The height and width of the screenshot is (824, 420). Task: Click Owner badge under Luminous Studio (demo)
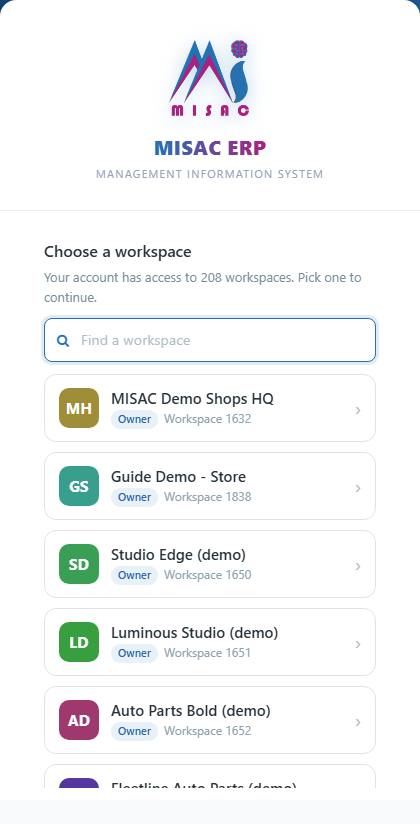pos(134,653)
